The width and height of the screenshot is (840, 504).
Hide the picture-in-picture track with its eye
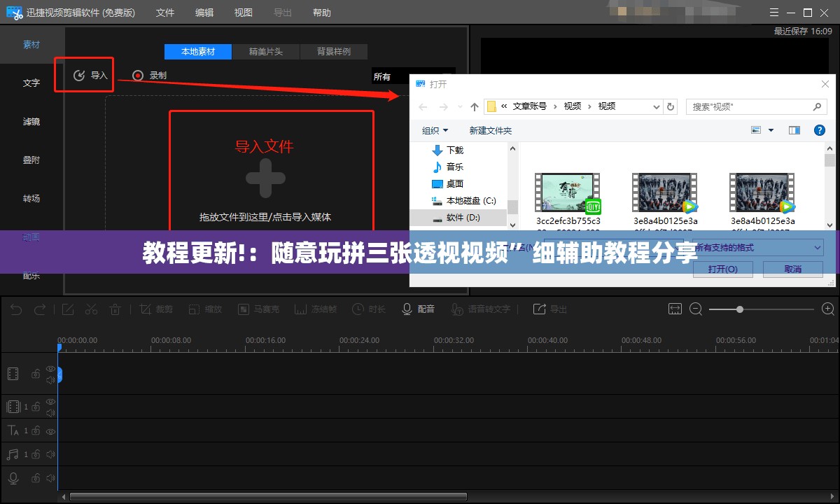tap(50, 401)
